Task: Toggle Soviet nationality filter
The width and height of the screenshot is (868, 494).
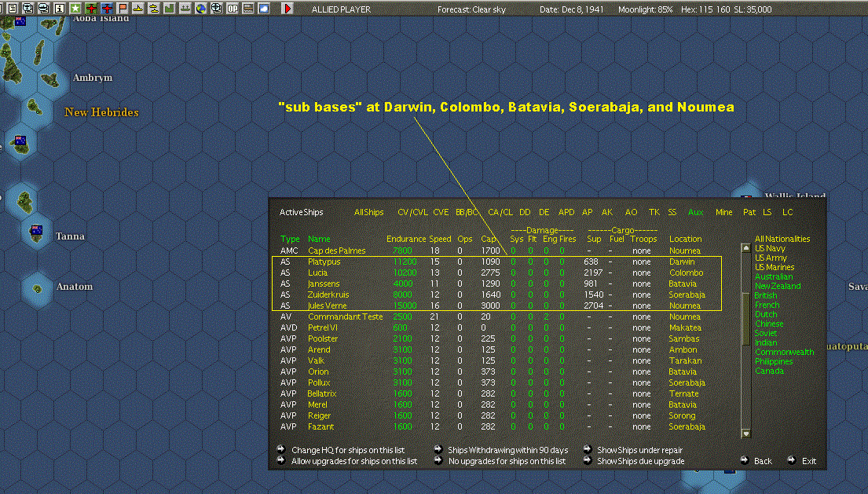Action: click(x=766, y=333)
